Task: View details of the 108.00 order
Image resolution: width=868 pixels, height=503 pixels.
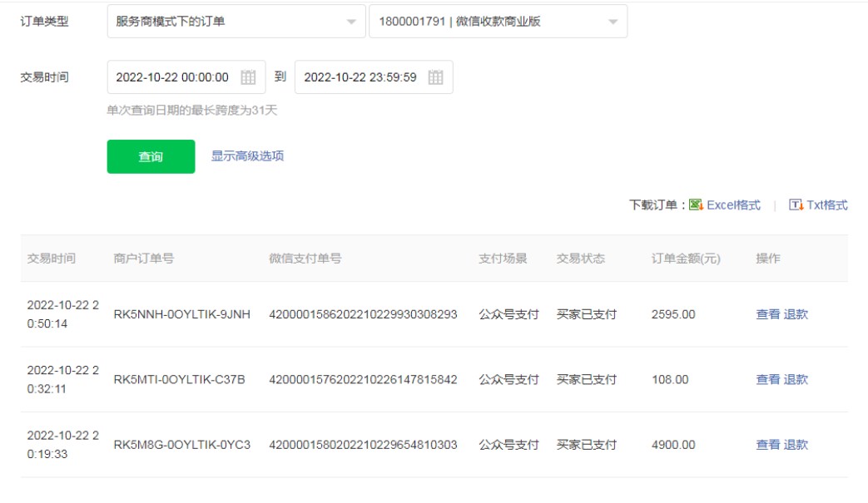Action: 767,379
